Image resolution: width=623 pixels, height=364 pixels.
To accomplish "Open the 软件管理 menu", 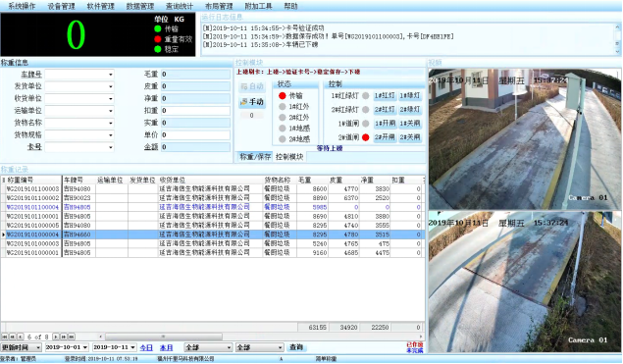I will [100, 6].
